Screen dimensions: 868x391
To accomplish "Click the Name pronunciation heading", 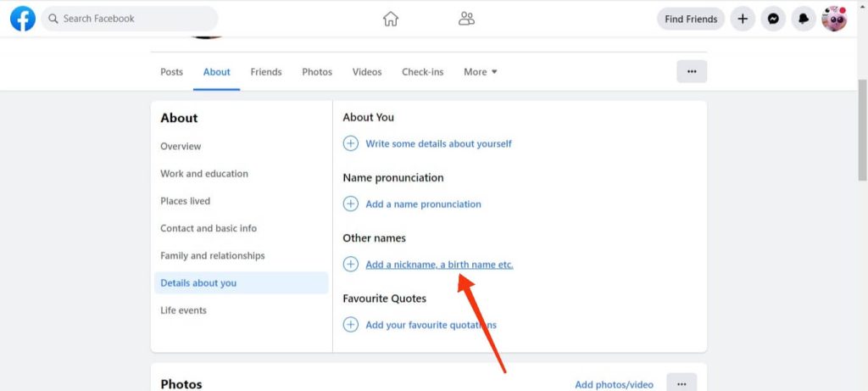I will coord(393,178).
